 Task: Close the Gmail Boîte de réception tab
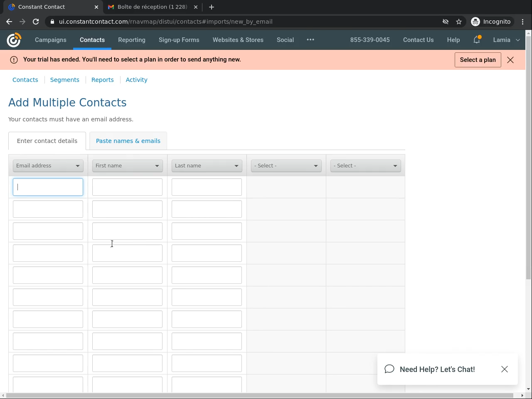pos(196,7)
